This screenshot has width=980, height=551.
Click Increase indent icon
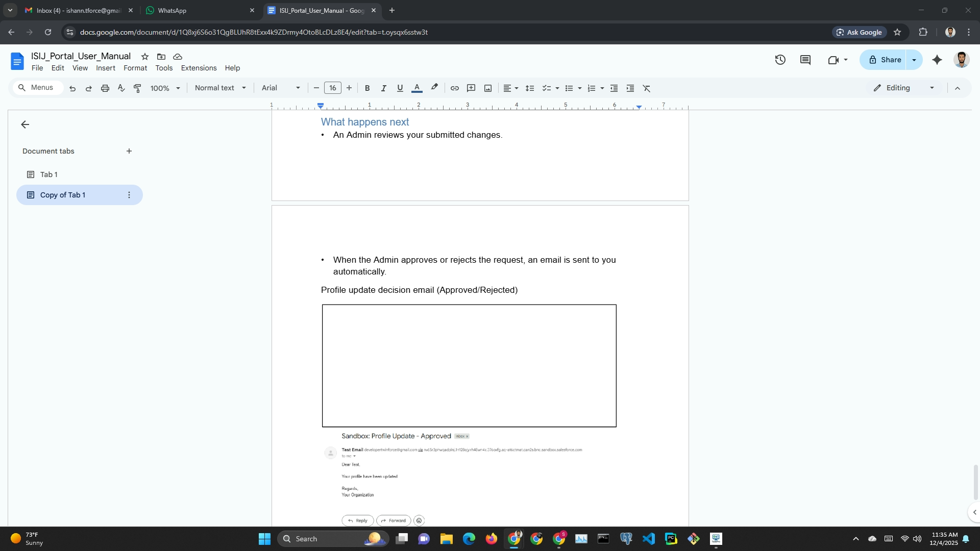630,88
